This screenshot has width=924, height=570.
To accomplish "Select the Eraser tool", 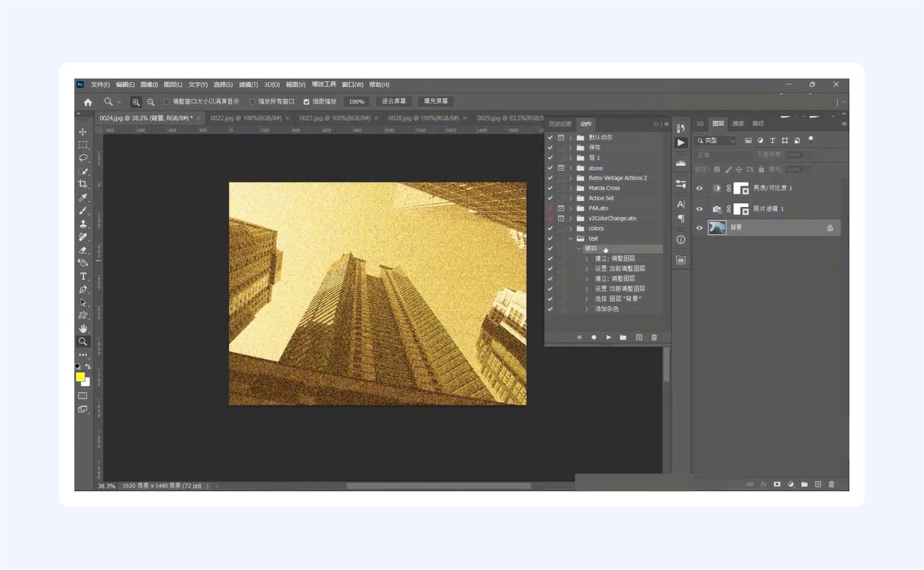I will click(x=83, y=250).
